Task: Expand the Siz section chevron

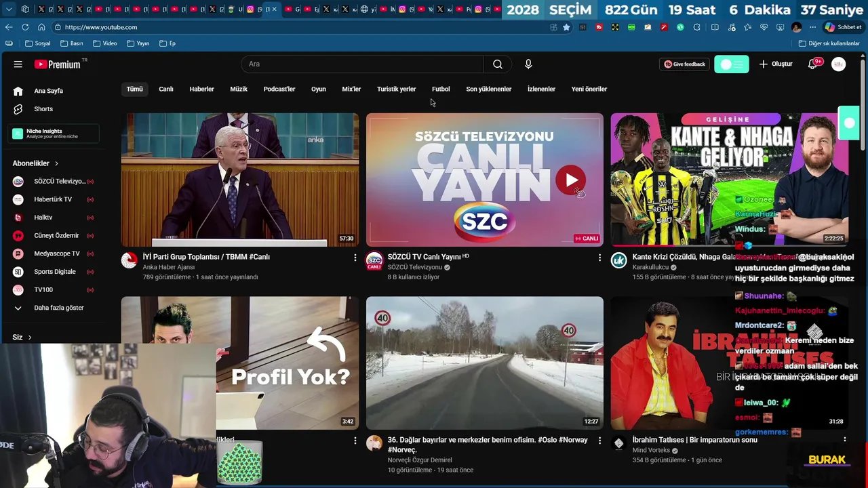Action: [29, 338]
